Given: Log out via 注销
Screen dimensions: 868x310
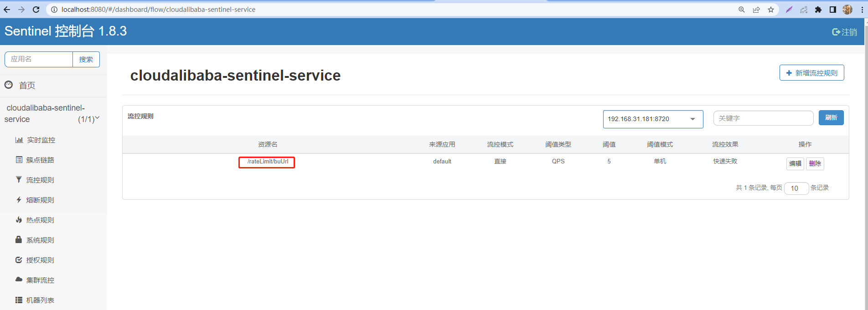Looking at the screenshot, I should click(844, 32).
